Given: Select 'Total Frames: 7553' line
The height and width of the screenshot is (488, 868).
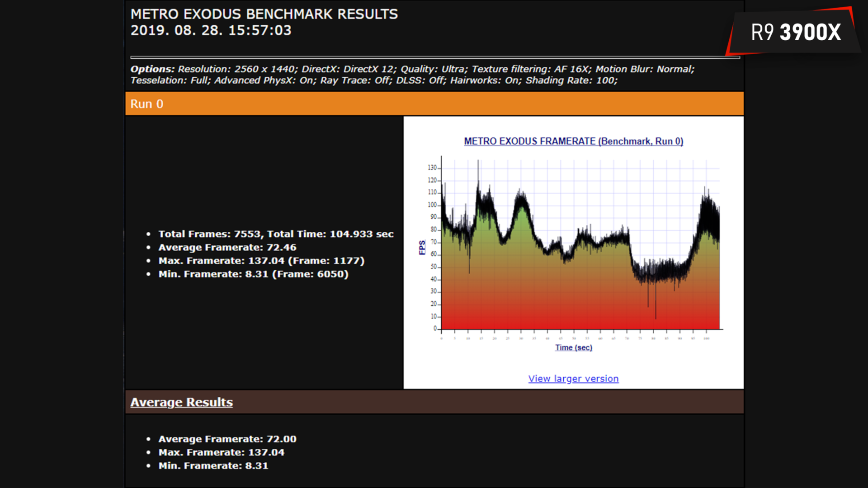Looking at the screenshot, I should point(276,234).
